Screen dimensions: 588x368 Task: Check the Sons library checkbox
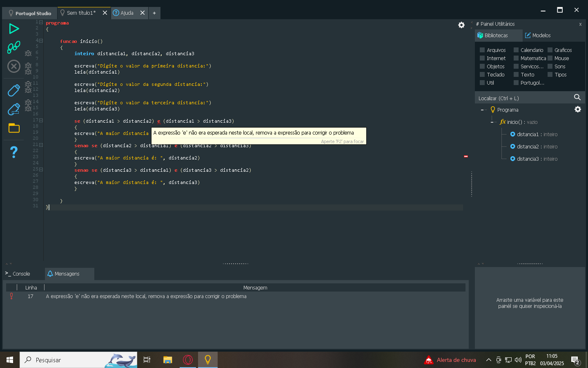550,66
